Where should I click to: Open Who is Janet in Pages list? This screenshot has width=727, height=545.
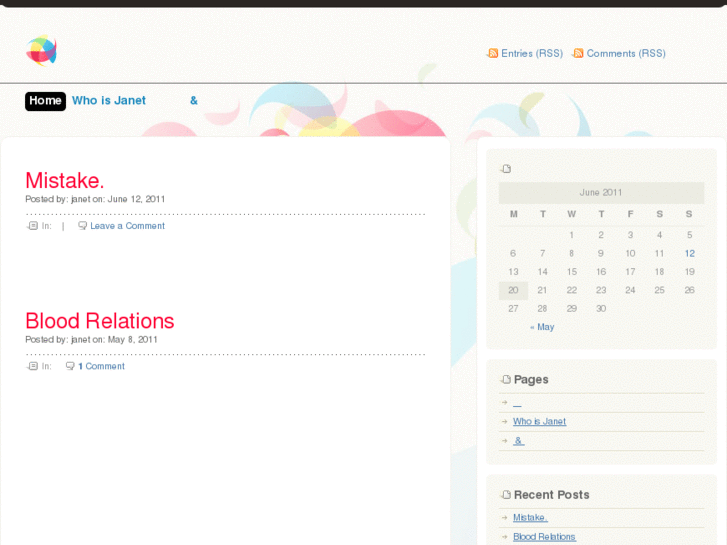pos(539,422)
